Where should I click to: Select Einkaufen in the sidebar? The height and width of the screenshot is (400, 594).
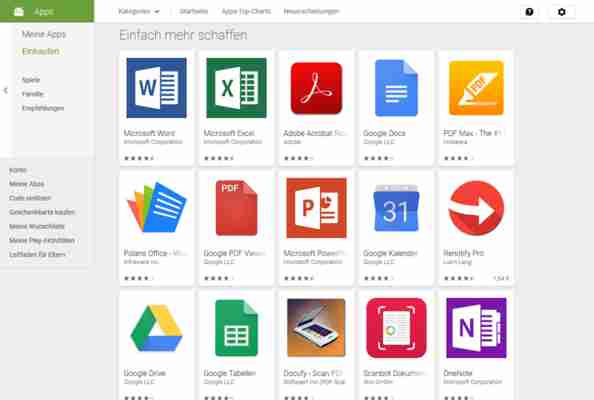pyautogui.click(x=41, y=51)
